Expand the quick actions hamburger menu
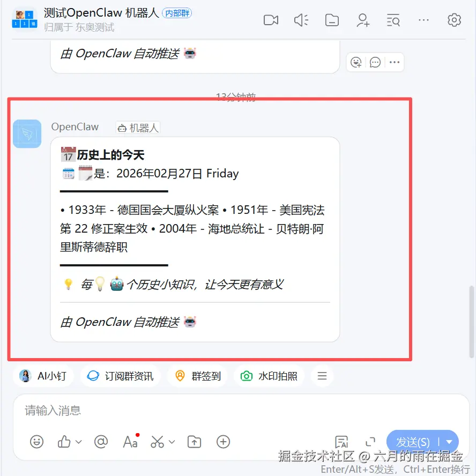This screenshot has width=476, height=476. pyautogui.click(x=322, y=376)
